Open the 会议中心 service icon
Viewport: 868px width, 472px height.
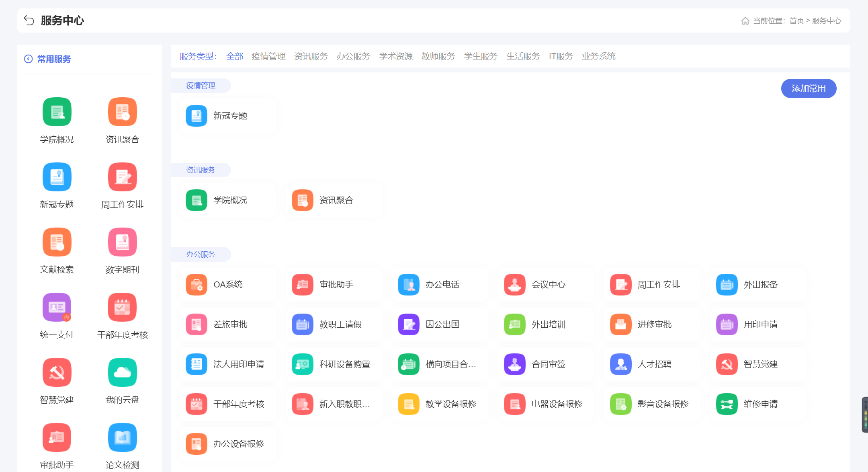pos(515,285)
